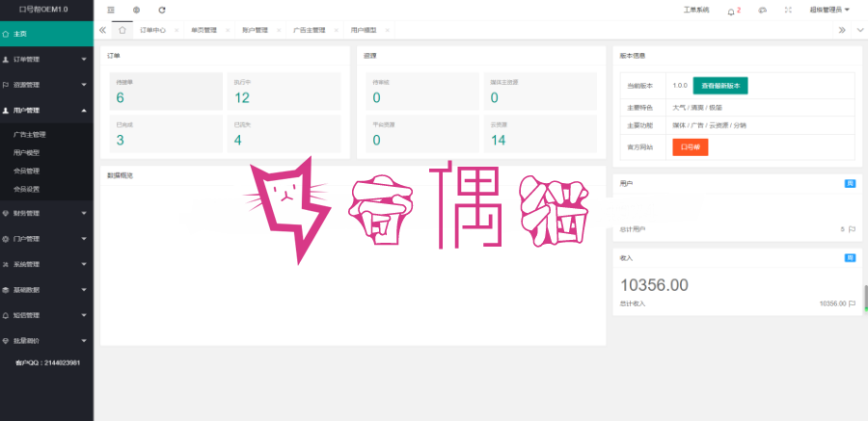Screen dimensions: 868x421
Task: Switch to the 账户管理 tab
Action: click(x=255, y=31)
